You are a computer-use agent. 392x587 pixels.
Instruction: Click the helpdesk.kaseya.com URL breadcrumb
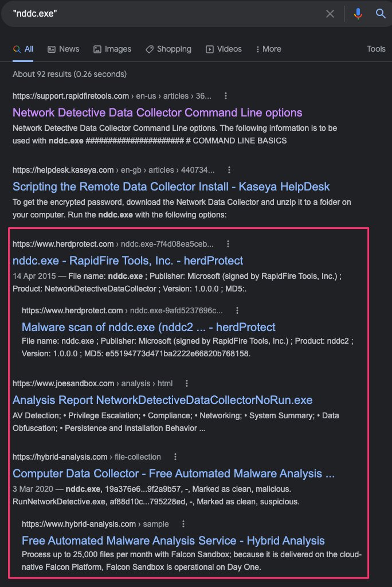pyautogui.click(x=113, y=170)
